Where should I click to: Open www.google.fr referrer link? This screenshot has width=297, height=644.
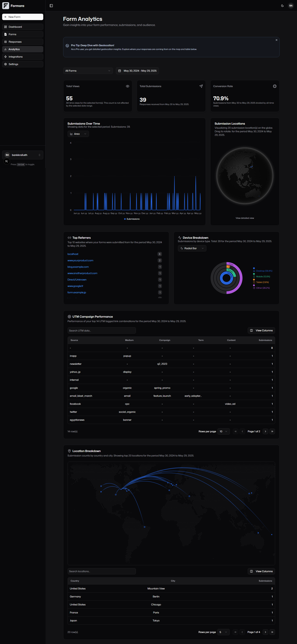tap(75, 286)
